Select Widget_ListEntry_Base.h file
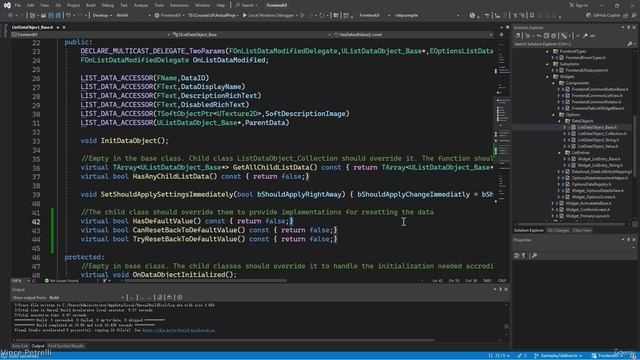Viewport: 640px width, 360px height. point(599,159)
